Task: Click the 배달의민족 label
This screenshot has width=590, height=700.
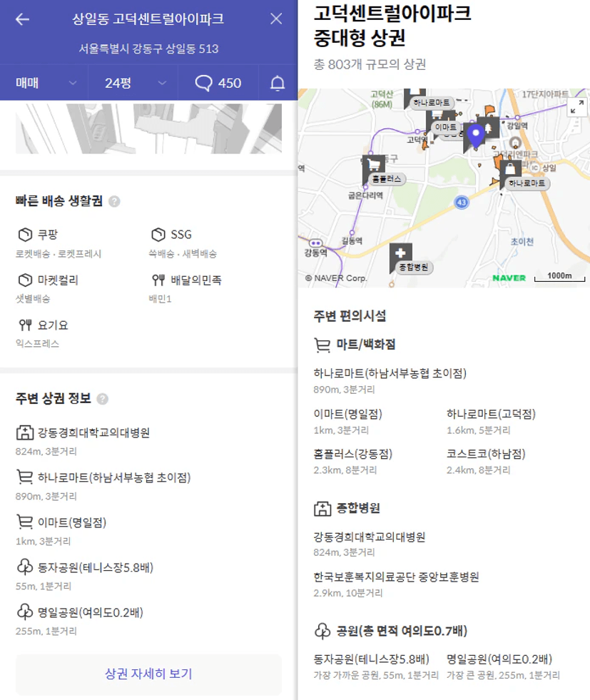Action: point(196,280)
